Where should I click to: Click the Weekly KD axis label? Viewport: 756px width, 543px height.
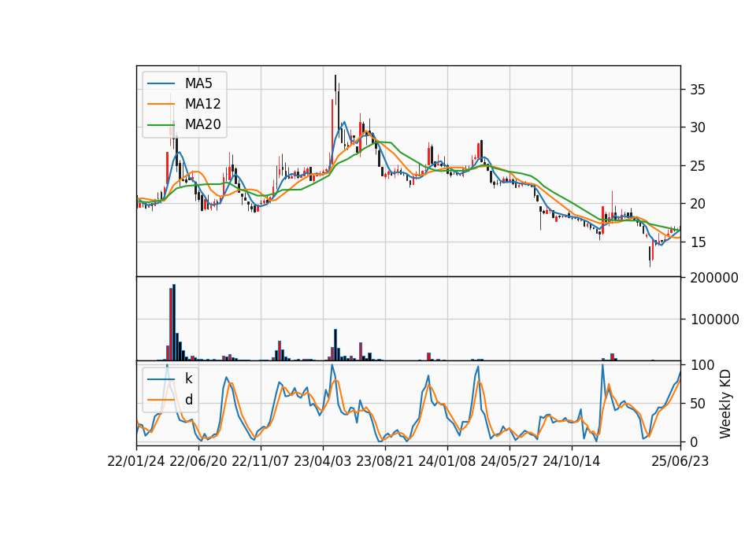pos(725,404)
